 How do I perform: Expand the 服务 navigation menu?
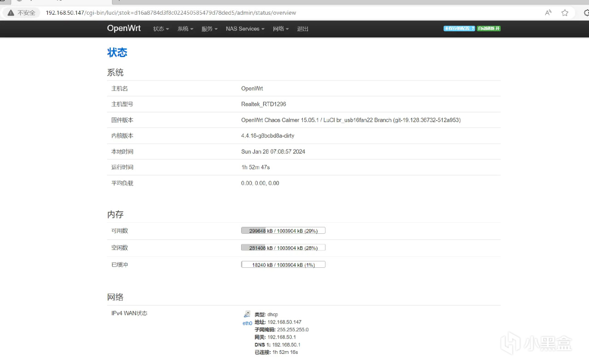click(209, 29)
